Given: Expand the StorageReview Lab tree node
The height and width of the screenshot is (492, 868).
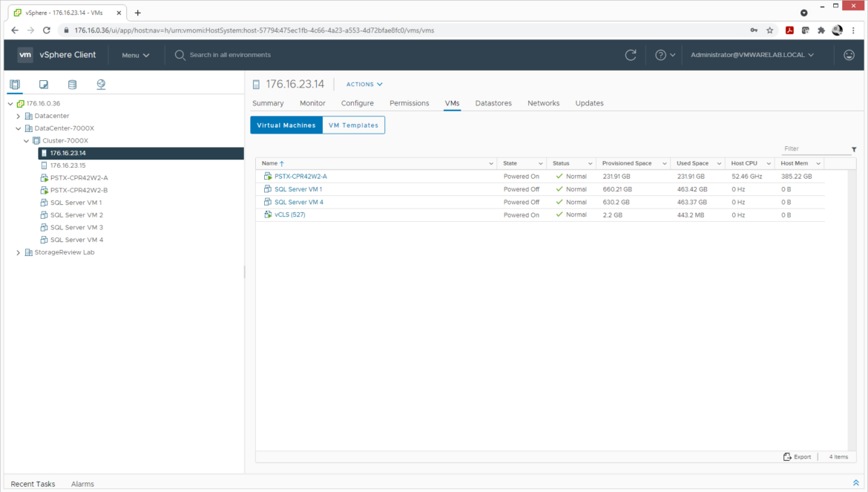Looking at the screenshot, I should tap(19, 252).
